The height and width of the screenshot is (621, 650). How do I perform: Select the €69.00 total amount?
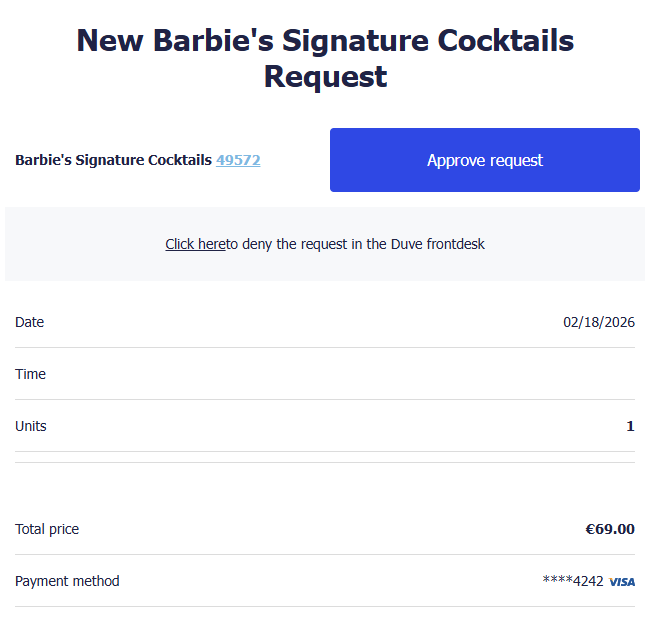[610, 529]
